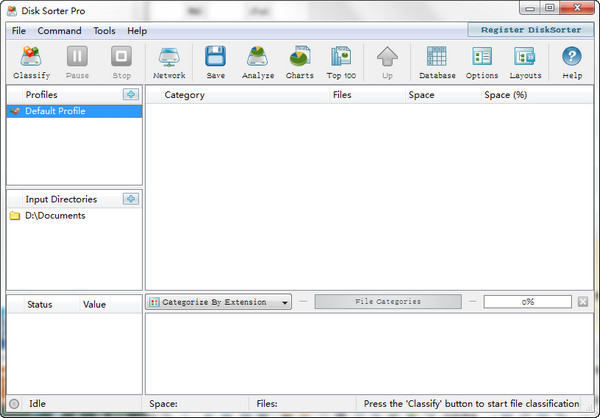Add an input directory with plus button
This screenshot has height=418, width=600.
click(130, 198)
